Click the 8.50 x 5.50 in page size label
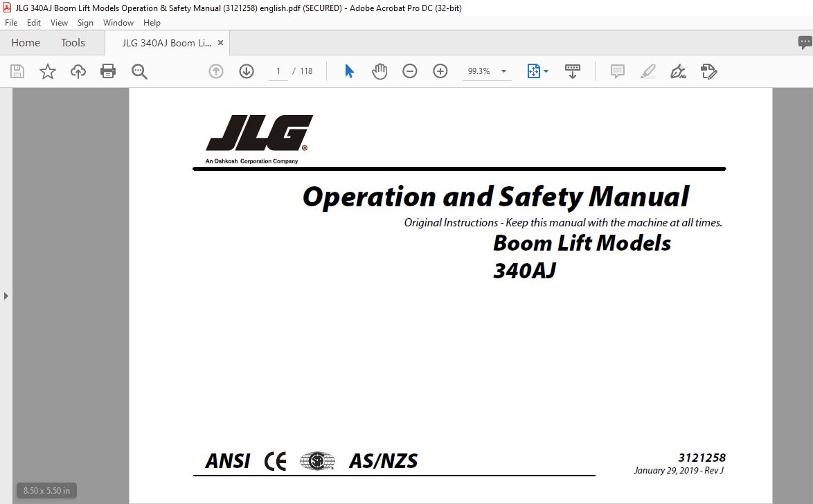Screen dimensions: 813x504 pyautogui.click(x=46, y=491)
